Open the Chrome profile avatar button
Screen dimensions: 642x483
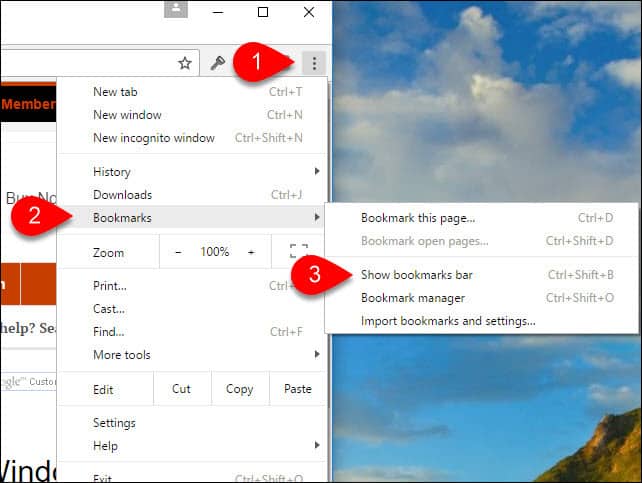click(x=176, y=9)
